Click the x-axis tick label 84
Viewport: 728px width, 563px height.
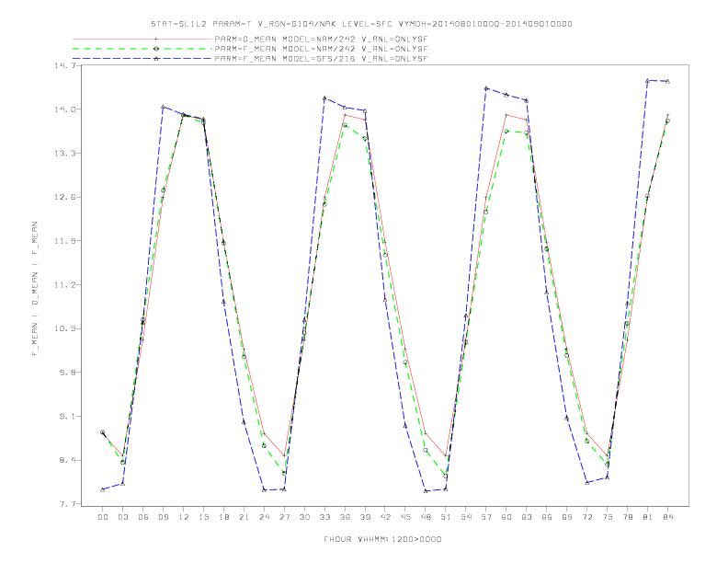tap(667, 517)
